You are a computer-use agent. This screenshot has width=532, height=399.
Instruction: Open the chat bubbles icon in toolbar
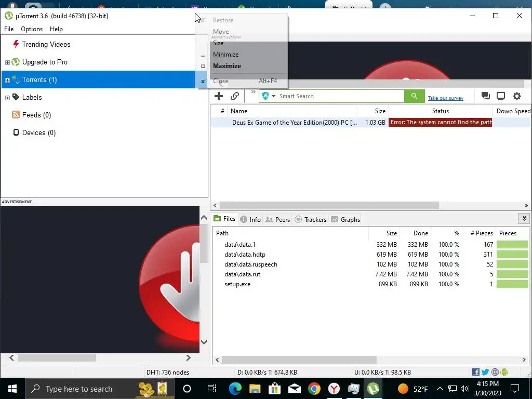click(486, 96)
